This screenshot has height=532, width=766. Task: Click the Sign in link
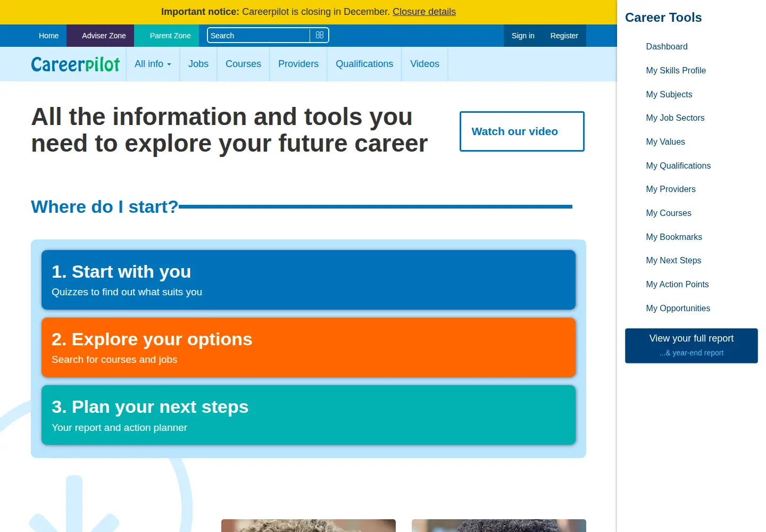pos(523,36)
